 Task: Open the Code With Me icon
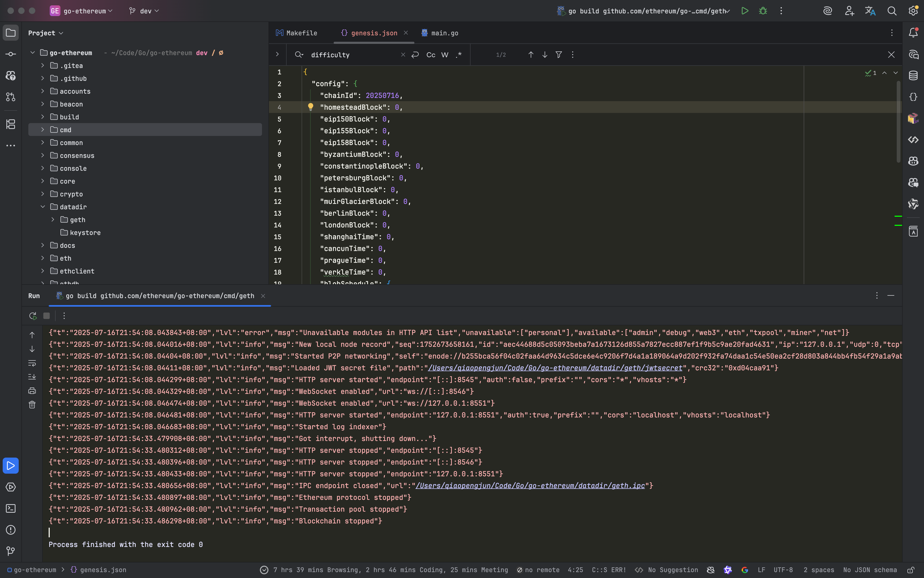849,11
